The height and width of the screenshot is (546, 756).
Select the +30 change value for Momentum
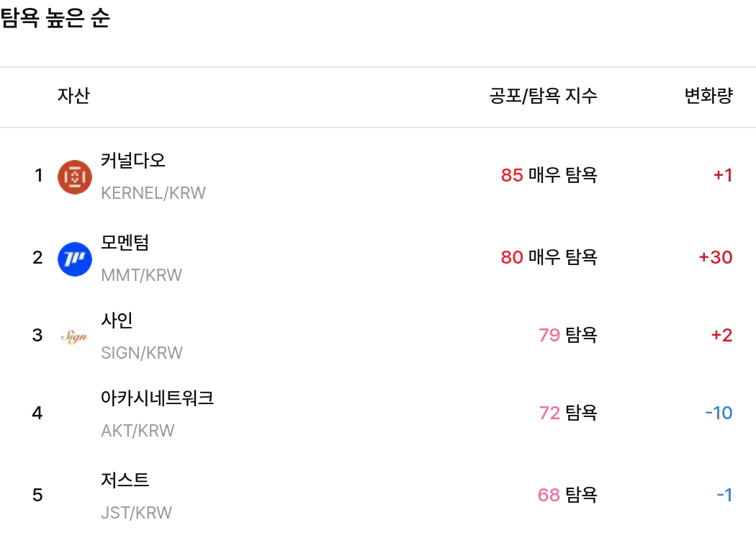click(714, 257)
